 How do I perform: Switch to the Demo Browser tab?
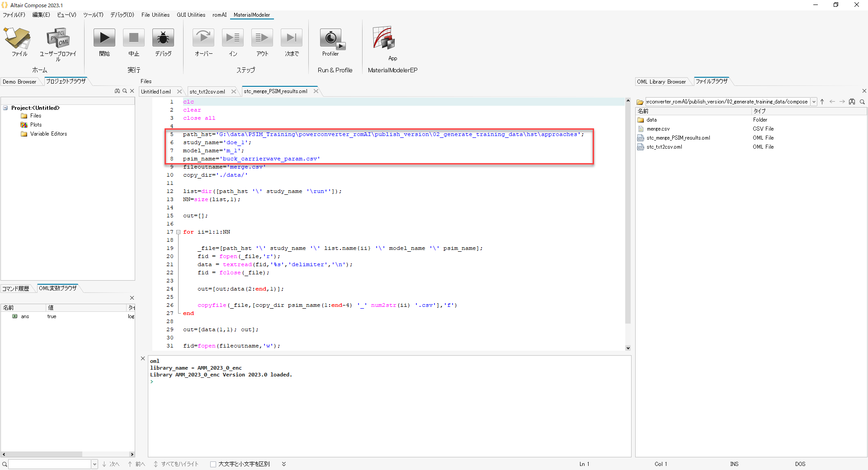(19, 82)
